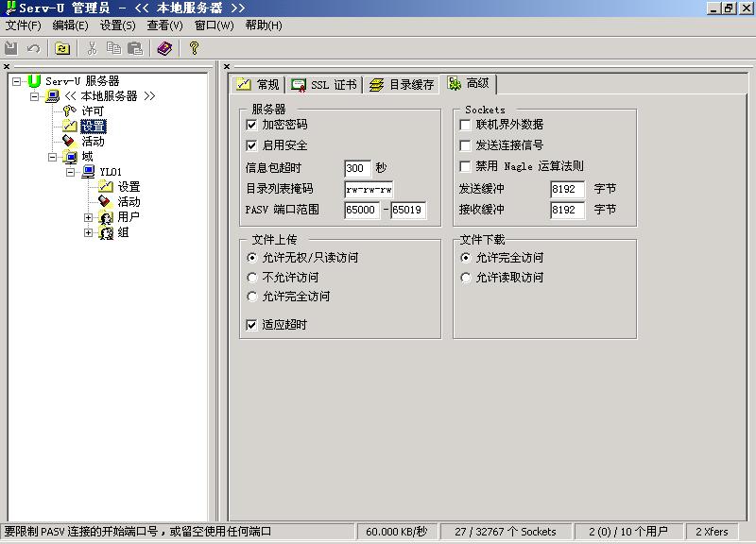Select 不允许访问 upload radio button
The width and height of the screenshot is (756, 544).
[x=251, y=278]
